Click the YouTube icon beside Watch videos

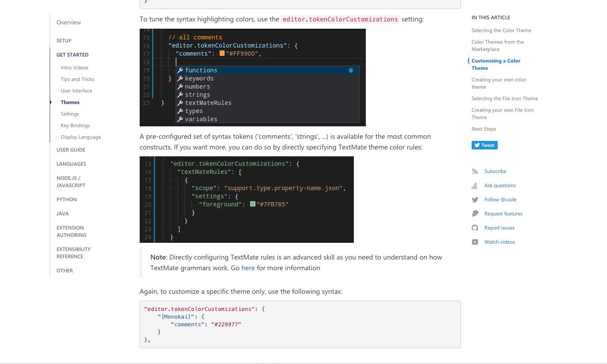click(475, 242)
